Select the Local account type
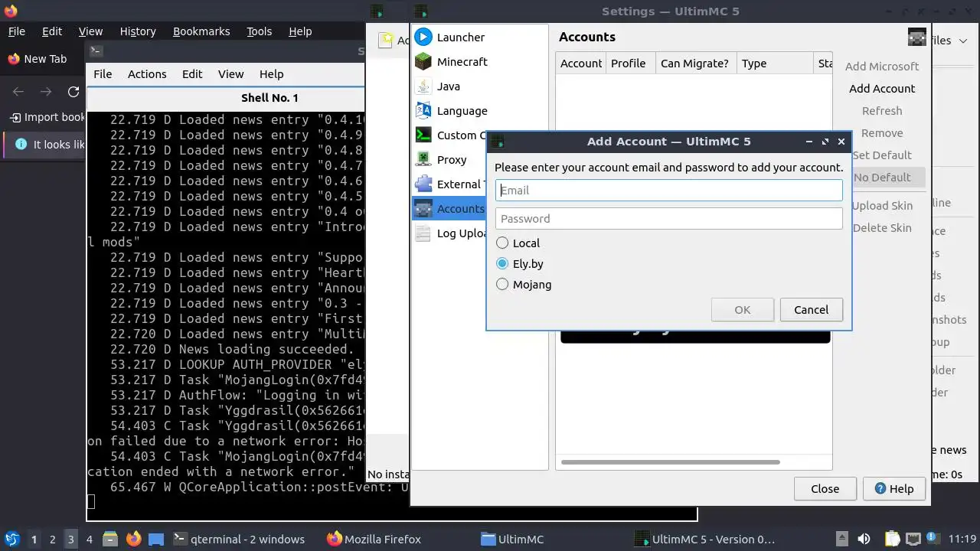Viewport: 980px width, 551px height. [518, 243]
